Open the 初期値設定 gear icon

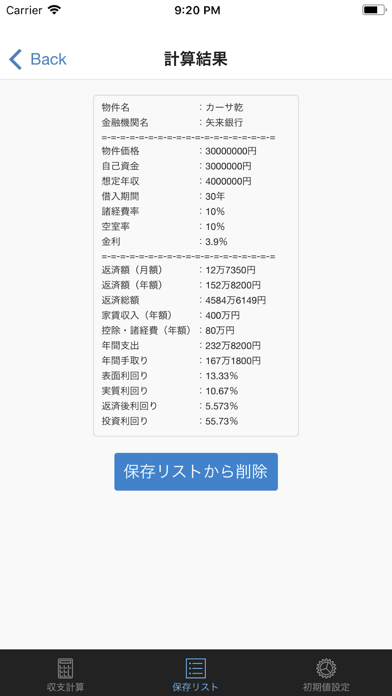326,668
